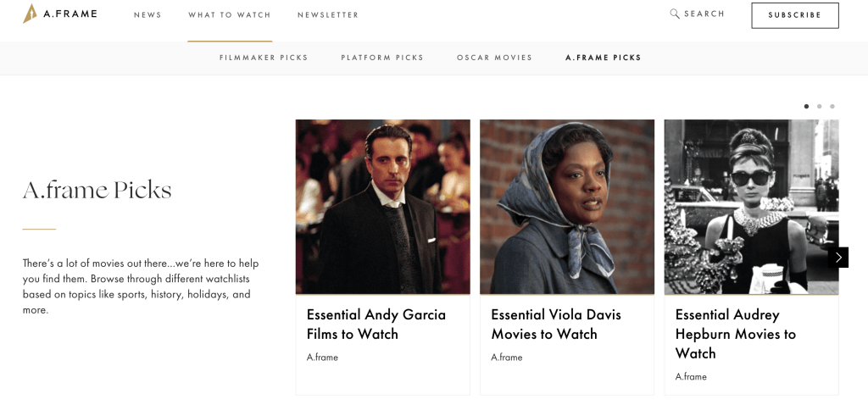The image size is (868, 416).
Task: Open the What to Watch menu
Action: tap(230, 15)
